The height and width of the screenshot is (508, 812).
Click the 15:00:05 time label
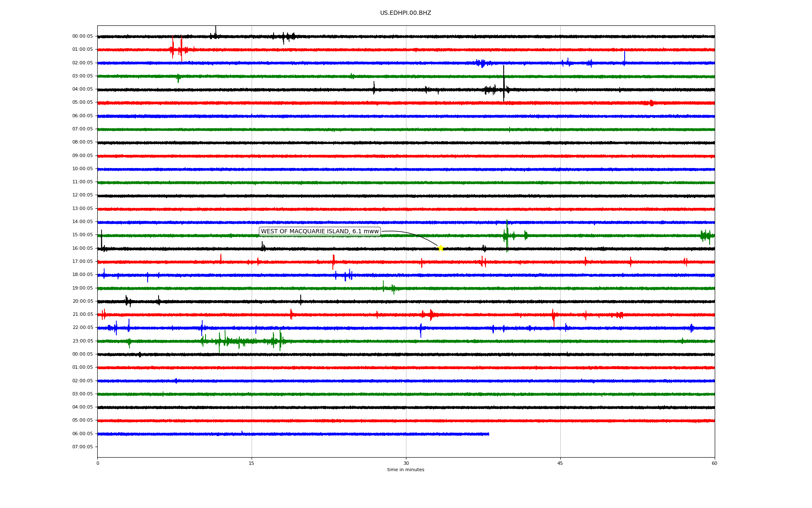pyautogui.click(x=82, y=235)
